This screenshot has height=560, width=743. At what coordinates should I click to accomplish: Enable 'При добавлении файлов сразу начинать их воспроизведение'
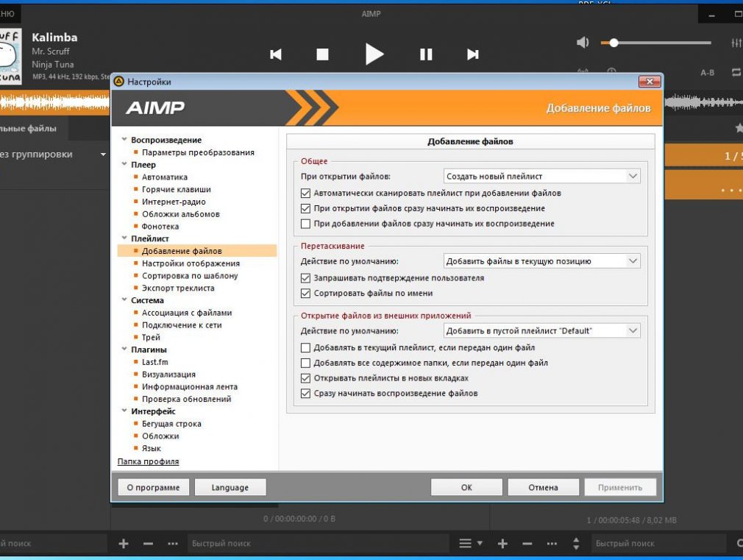[x=305, y=223]
